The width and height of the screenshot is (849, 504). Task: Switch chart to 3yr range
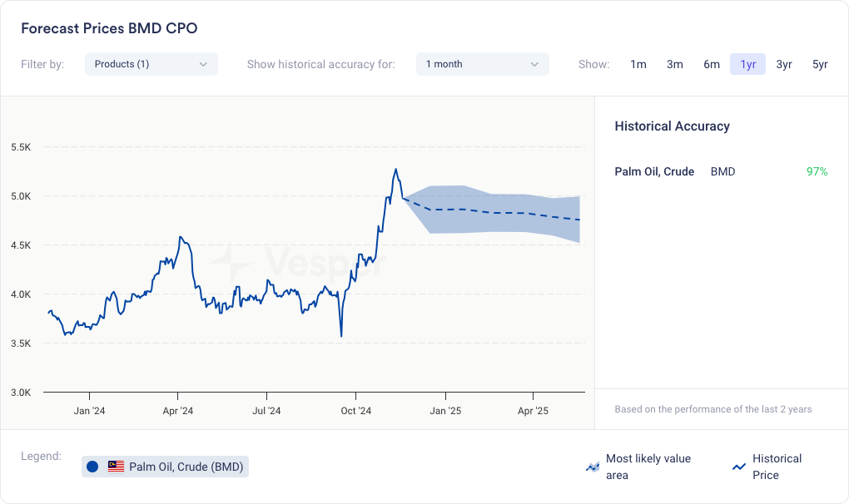[x=784, y=64]
